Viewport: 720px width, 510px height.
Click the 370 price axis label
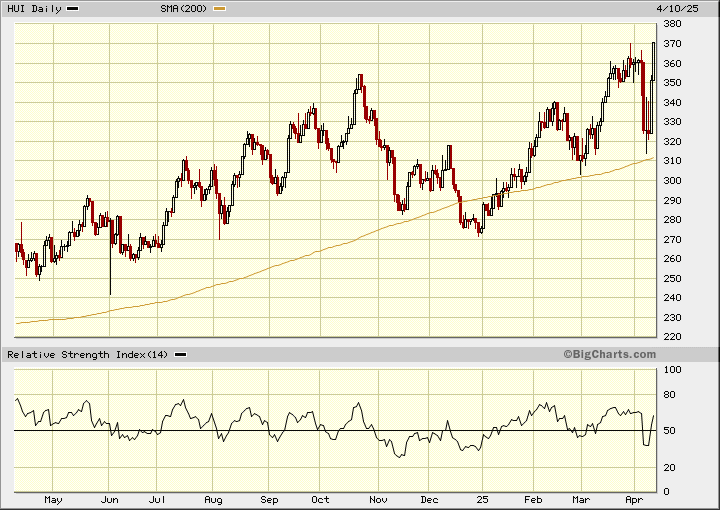click(x=672, y=44)
